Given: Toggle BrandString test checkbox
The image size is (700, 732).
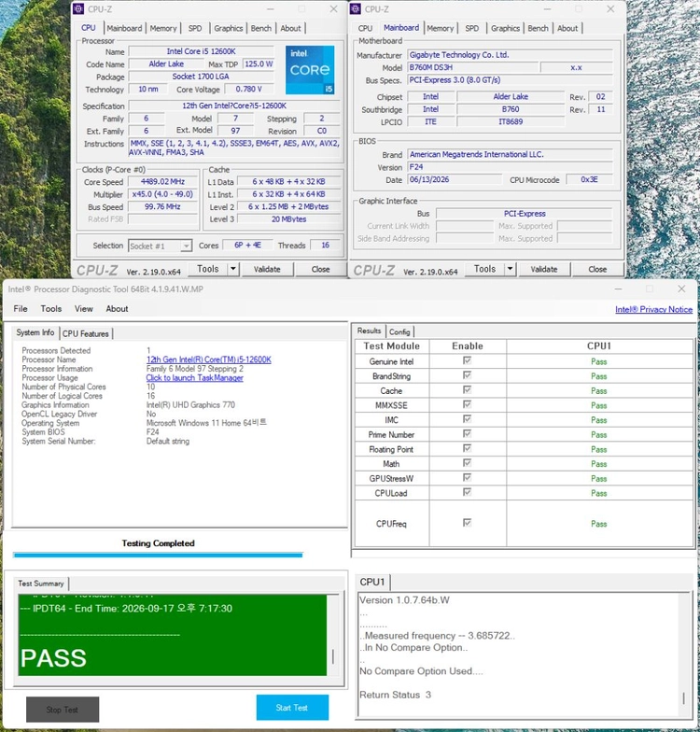Looking at the screenshot, I should click(x=467, y=375).
